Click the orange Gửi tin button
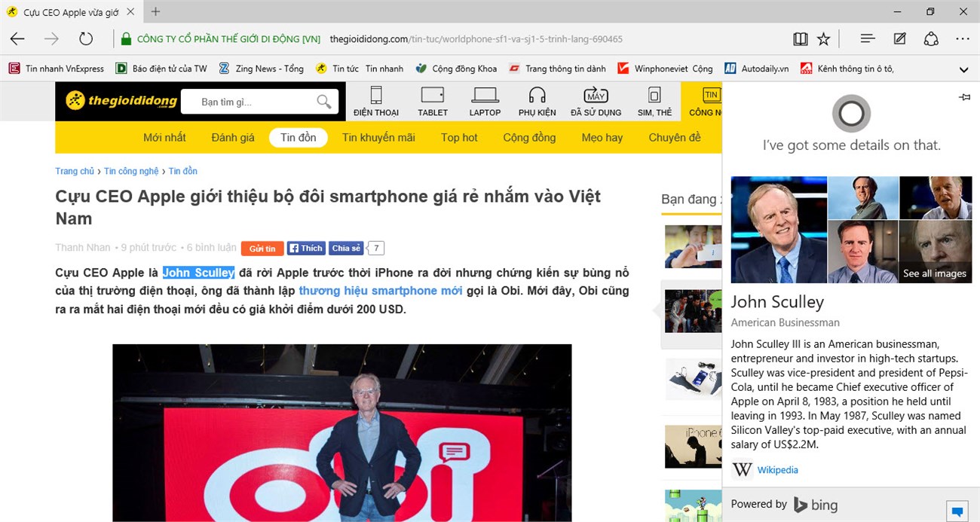980x522 pixels. [262, 248]
